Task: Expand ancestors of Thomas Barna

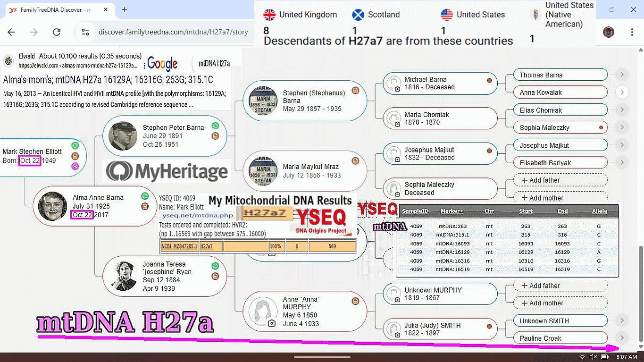Action: coord(622,75)
